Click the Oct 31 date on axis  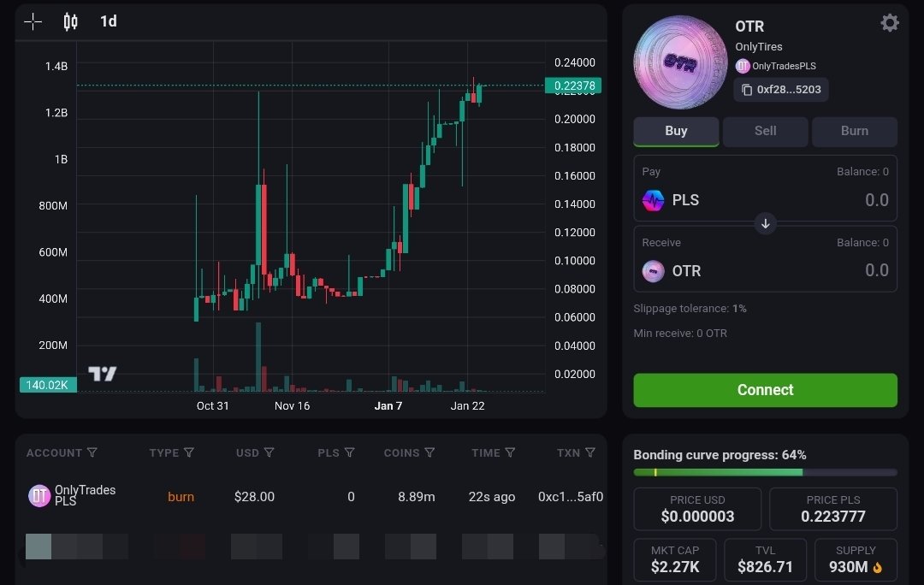tap(212, 406)
